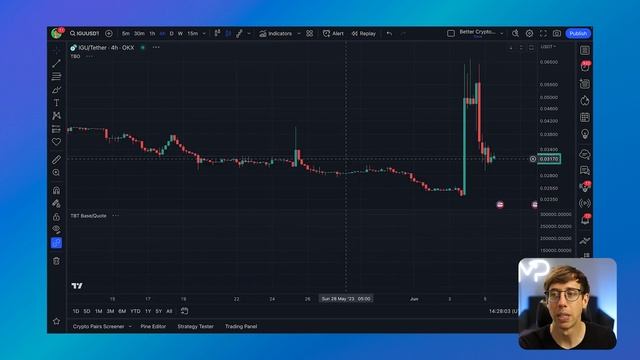Select the prediction and measurement tool
This screenshot has height=360, width=640.
pyautogui.click(x=56, y=129)
